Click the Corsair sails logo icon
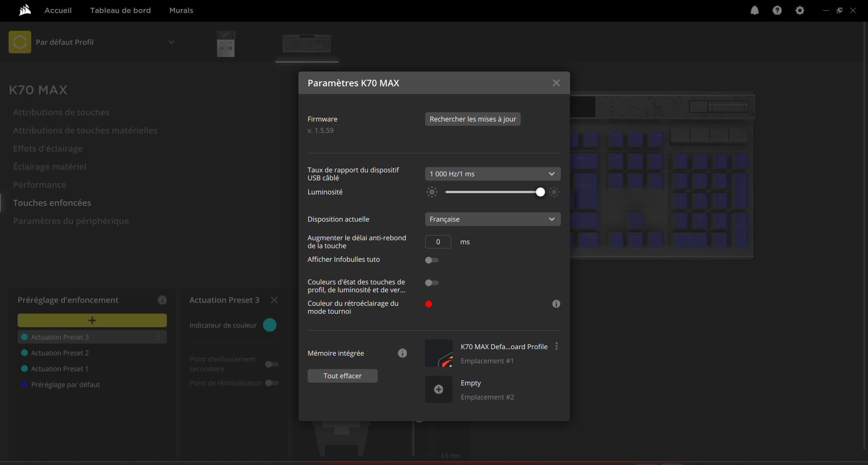 pyautogui.click(x=25, y=10)
